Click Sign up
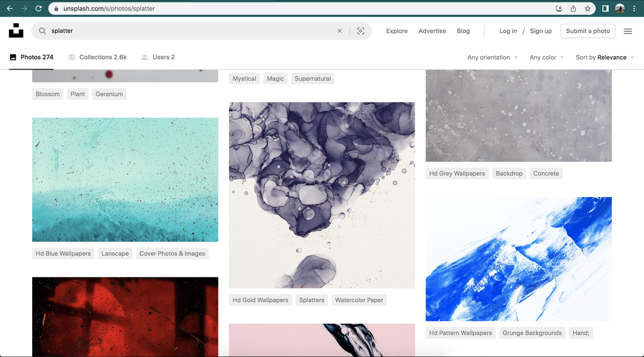Image resolution: width=644 pixels, height=357 pixels. [540, 31]
